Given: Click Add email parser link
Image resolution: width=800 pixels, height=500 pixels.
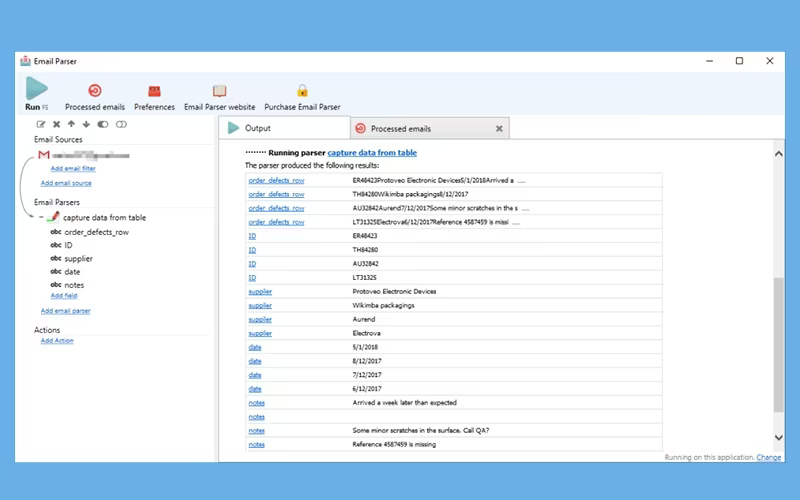Looking at the screenshot, I should 65,310.
